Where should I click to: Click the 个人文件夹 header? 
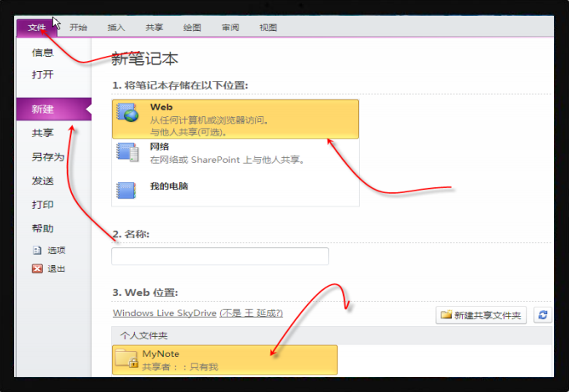[x=144, y=336]
